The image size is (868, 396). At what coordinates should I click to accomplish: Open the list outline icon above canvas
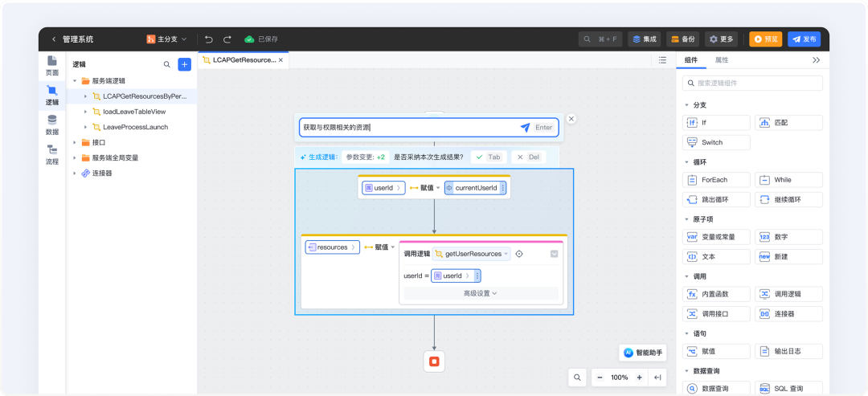coord(662,60)
